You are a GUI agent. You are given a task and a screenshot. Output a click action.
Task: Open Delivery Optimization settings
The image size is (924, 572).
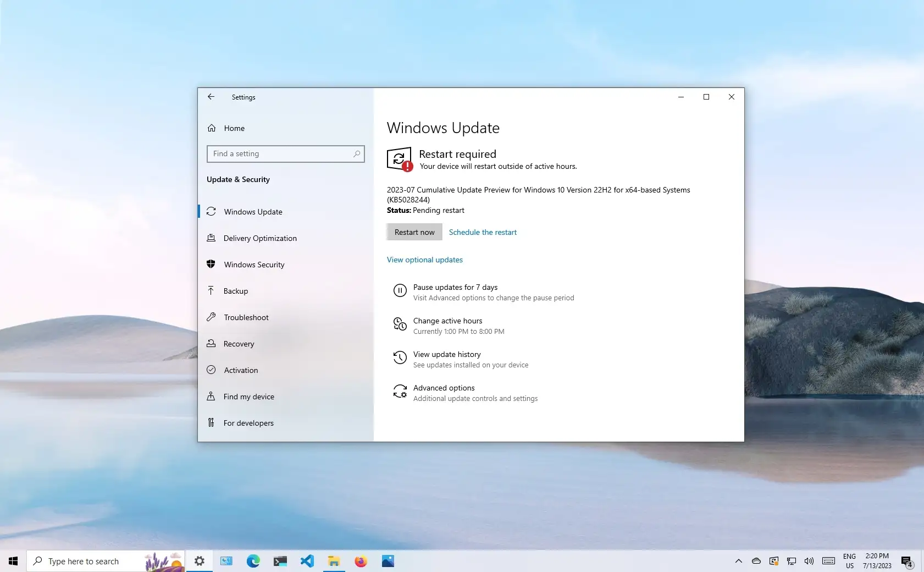click(x=285, y=238)
